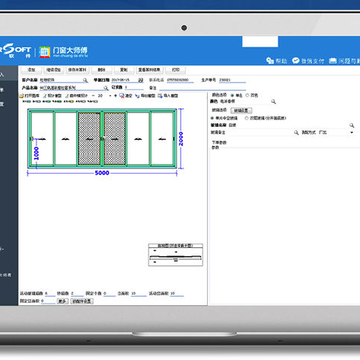Select the 双色 dual color radio button
The width and height of the screenshot is (360, 360).
247,95
